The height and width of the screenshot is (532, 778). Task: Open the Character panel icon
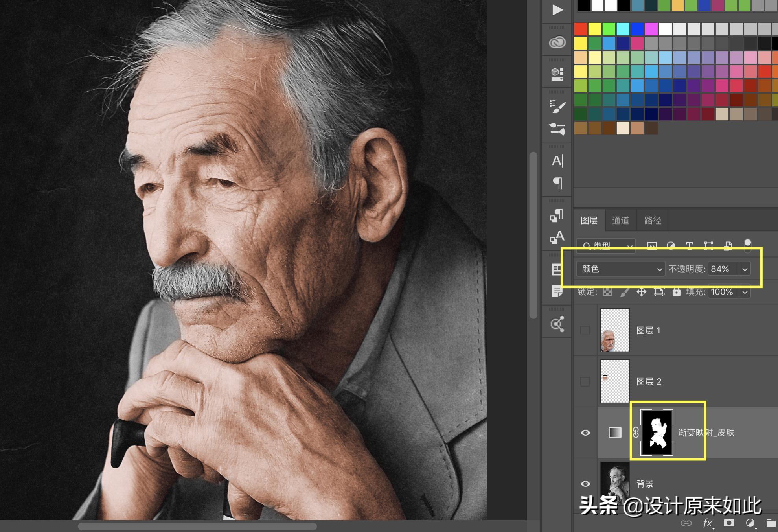click(557, 161)
